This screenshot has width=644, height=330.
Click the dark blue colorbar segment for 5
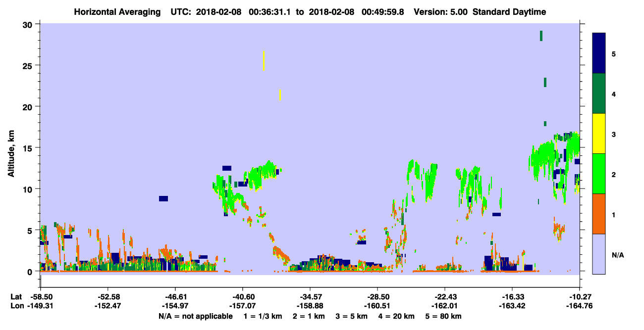tap(599, 53)
